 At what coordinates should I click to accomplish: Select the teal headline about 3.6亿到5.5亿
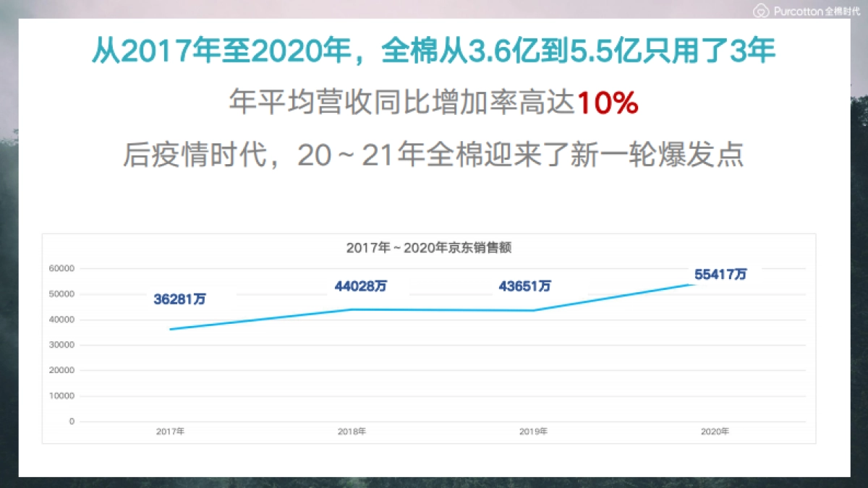pyautogui.click(x=433, y=52)
